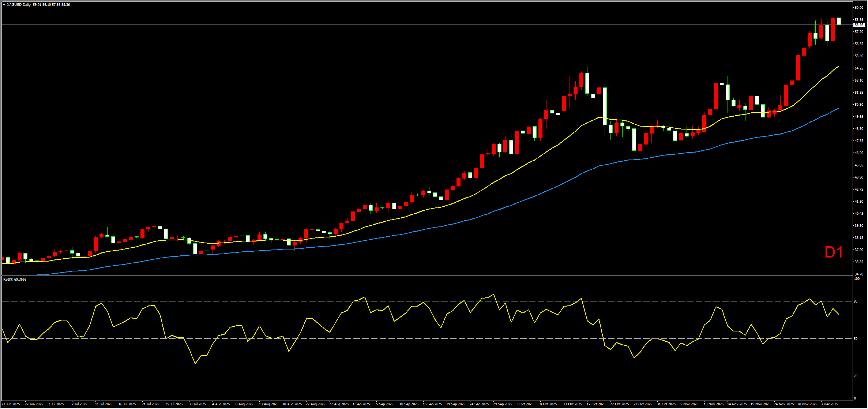Click the triangle arrow beside XAGUSD,Daily
Screen dimensions: 868x409
4,5
